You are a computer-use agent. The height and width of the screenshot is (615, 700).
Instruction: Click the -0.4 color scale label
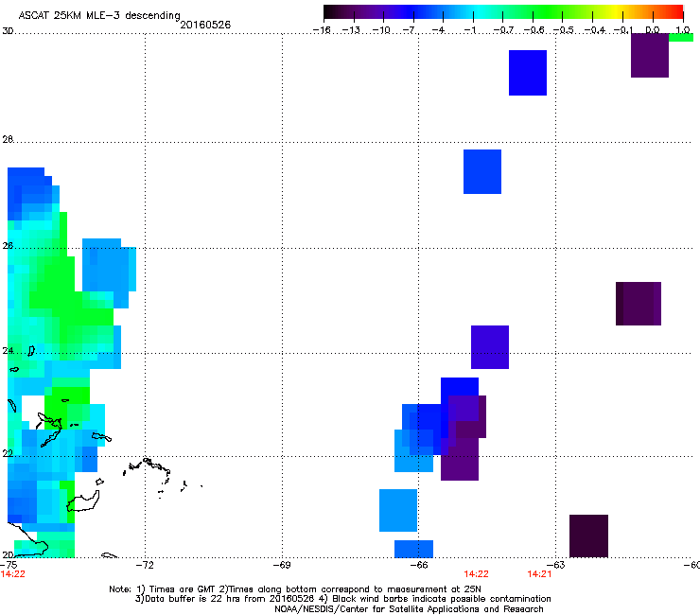[595, 30]
